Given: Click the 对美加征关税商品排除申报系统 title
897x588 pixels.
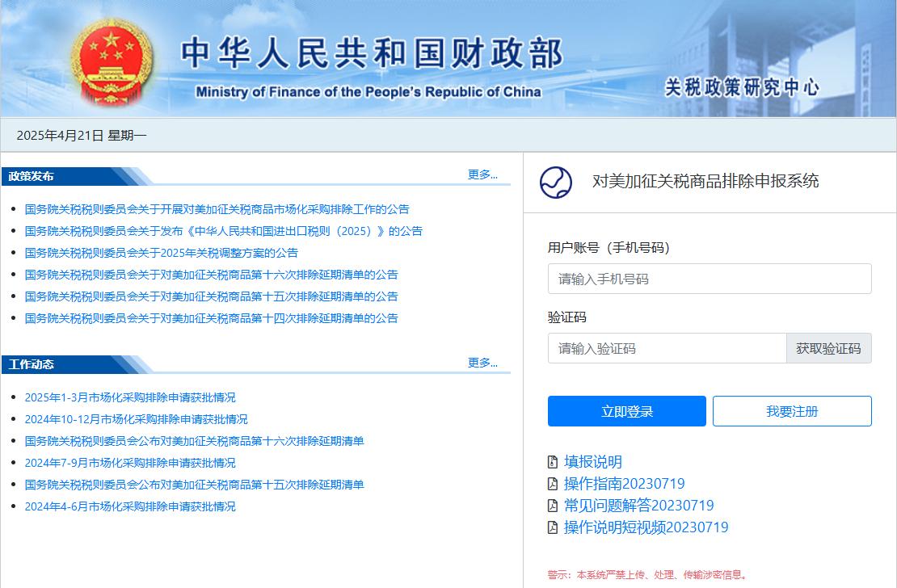Looking at the screenshot, I should tap(705, 181).
